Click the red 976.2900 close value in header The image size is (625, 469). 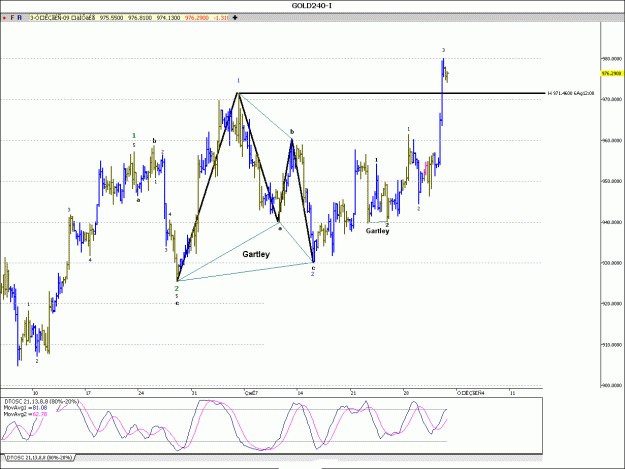coord(197,18)
